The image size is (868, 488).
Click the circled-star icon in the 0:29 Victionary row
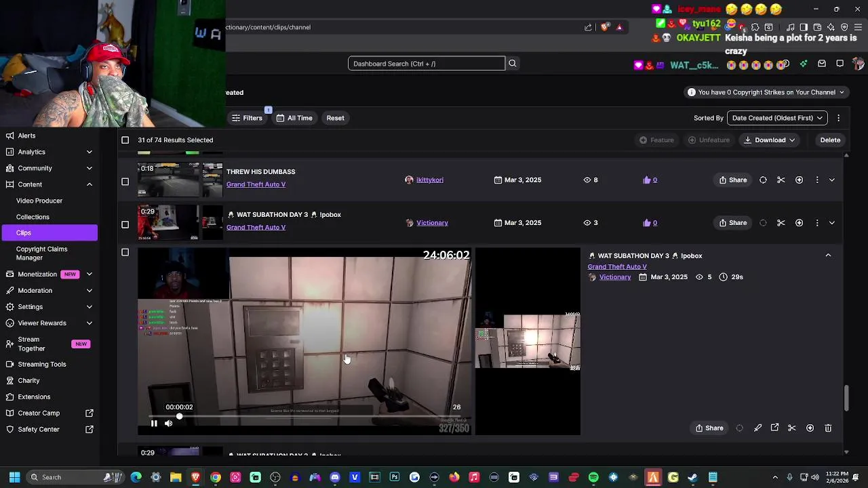(799, 222)
